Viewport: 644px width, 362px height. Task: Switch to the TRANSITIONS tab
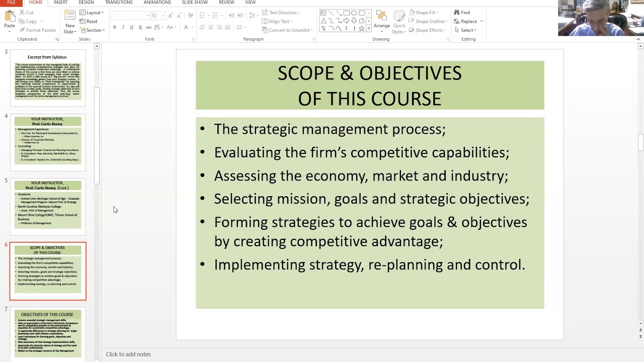click(x=119, y=3)
